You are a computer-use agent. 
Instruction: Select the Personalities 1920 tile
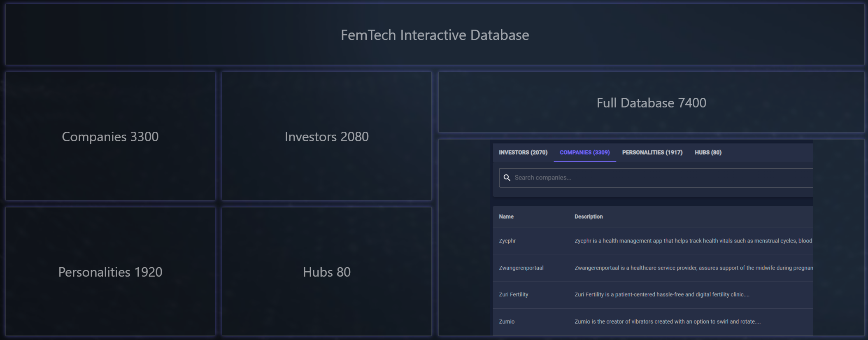(110, 272)
